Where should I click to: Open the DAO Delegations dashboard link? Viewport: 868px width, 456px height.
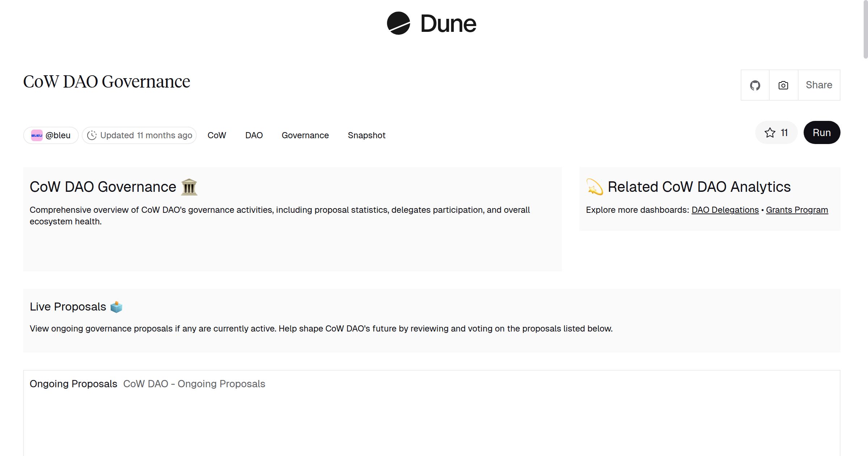point(725,210)
